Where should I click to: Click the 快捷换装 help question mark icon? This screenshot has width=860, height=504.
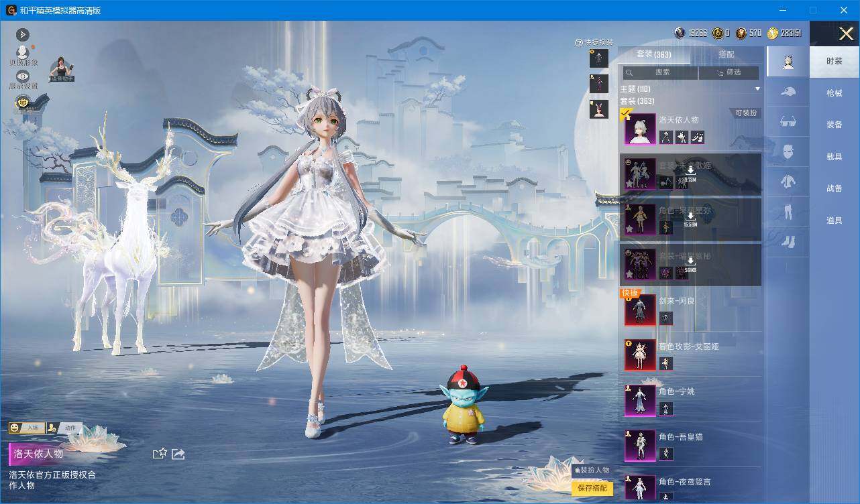point(579,43)
